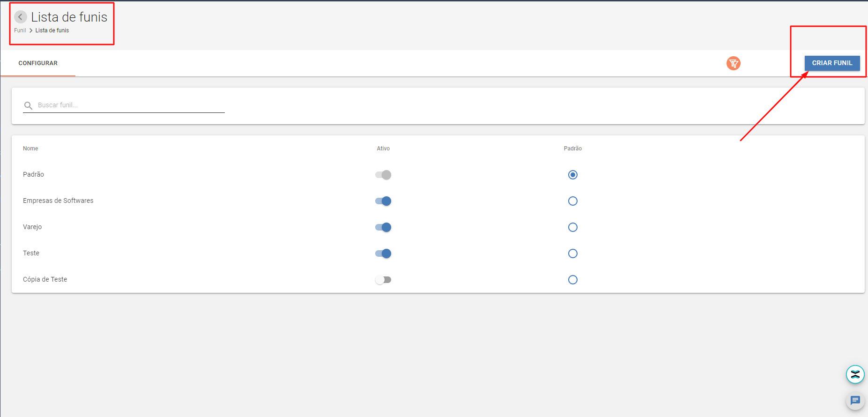Toggle the Ativo switch for Padrão

(x=383, y=175)
